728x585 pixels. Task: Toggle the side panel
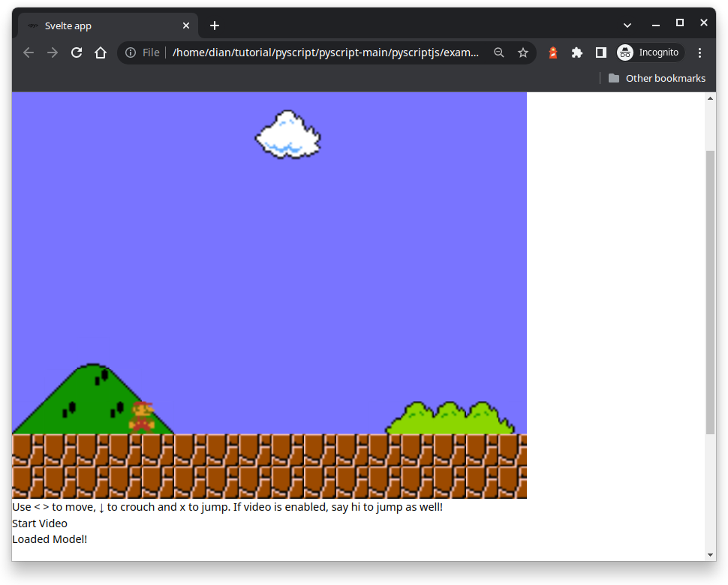[600, 52]
